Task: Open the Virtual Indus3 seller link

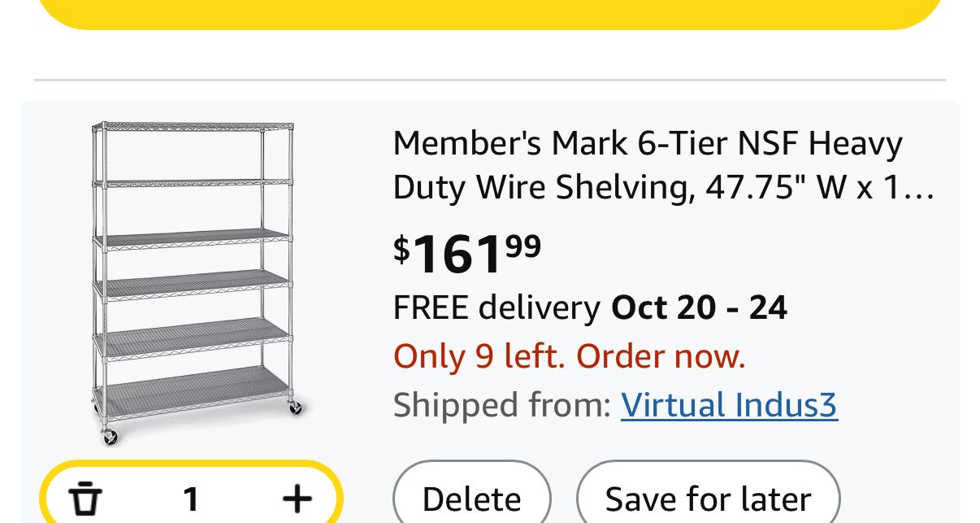Action: click(729, 405)
